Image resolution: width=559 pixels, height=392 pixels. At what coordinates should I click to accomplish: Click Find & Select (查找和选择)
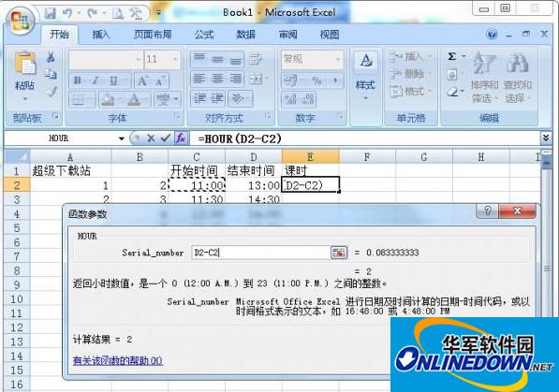click(518, 77)
